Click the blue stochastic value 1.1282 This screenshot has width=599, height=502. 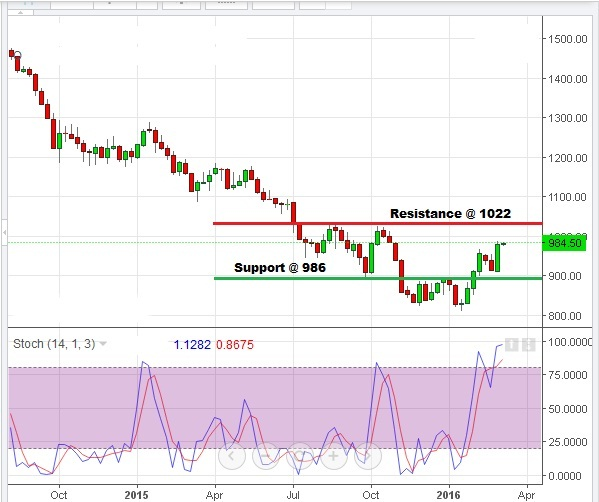tap(192, 345)
